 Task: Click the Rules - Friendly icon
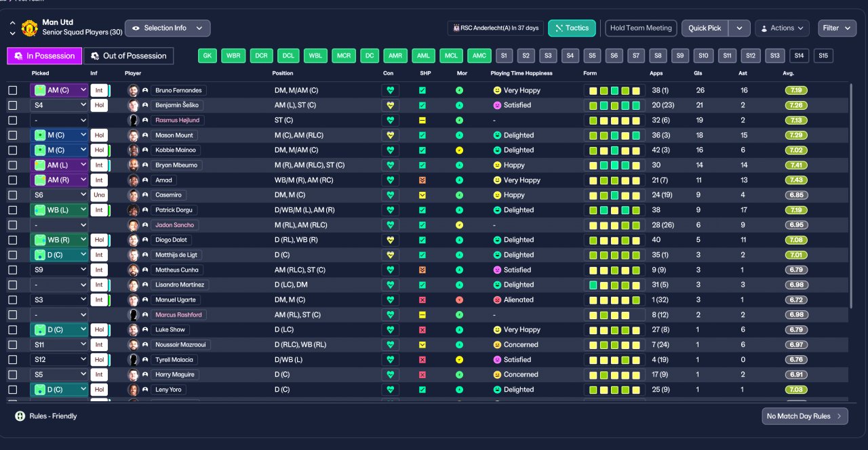(x=20, y=416)
